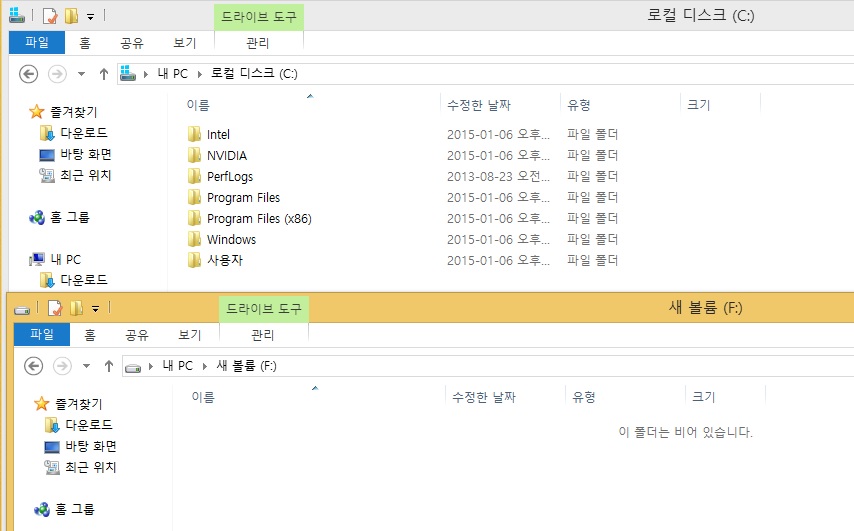
Task: Expand the arrow after 내 PC in F: address bar
Action: (205, 367)
